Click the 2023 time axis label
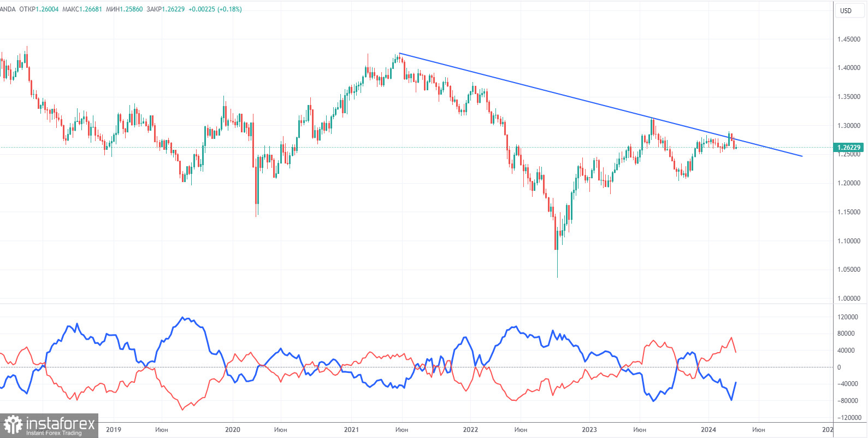868x438 pixels. pos(589,429)
